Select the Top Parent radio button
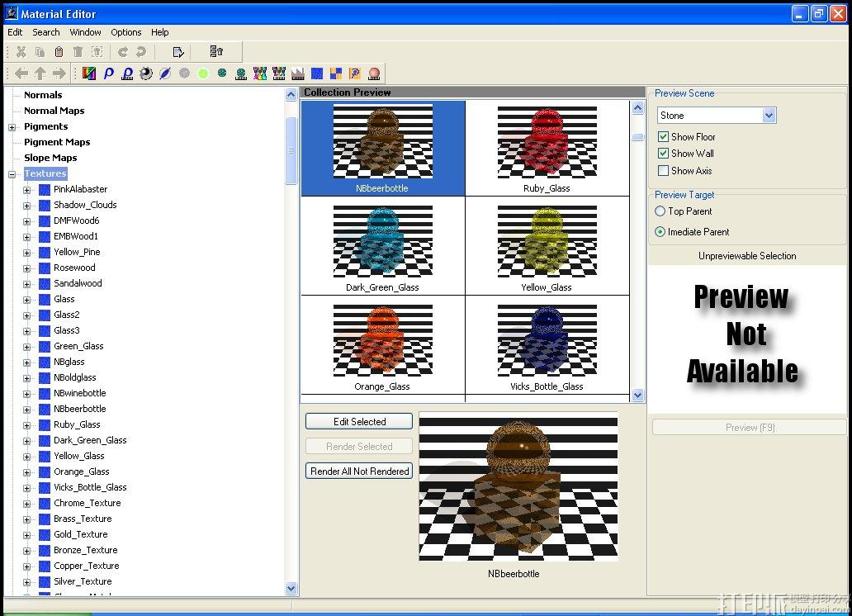The height and width of the screenshot is (616, 852). coord(660,211)
